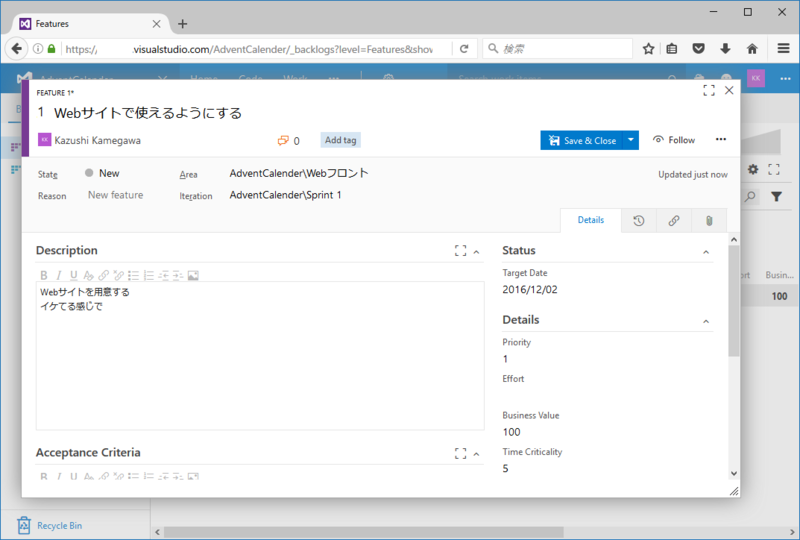Viewport: 800px width, 540px height.
Task: Switch to the Details tab
Action: [591, 220]
